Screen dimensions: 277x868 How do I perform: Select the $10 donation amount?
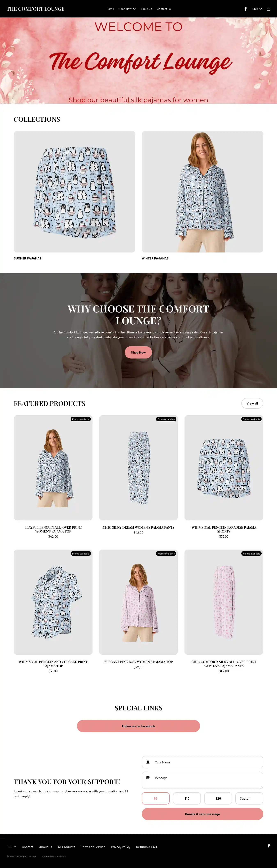[187, 798]
